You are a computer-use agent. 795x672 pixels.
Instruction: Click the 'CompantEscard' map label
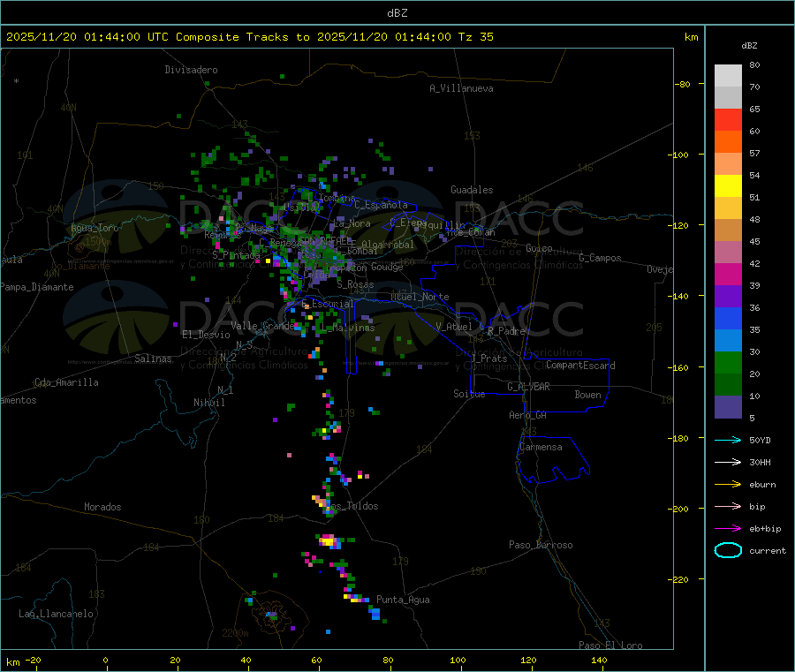580,366
